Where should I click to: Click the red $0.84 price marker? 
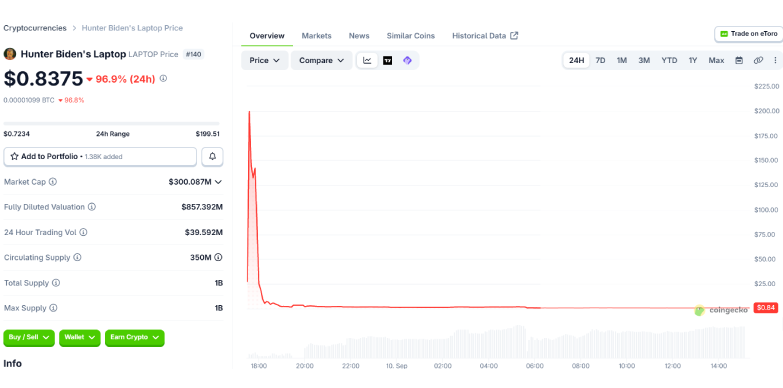coord(766,308)
